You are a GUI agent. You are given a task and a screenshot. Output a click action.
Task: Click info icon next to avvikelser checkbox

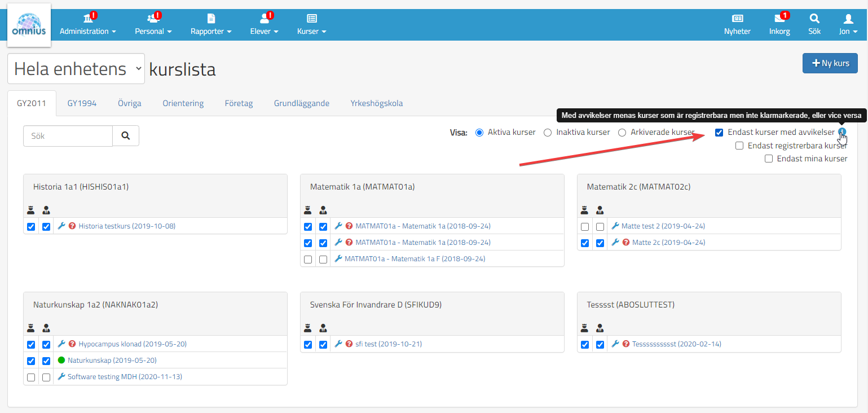[842, 133]
